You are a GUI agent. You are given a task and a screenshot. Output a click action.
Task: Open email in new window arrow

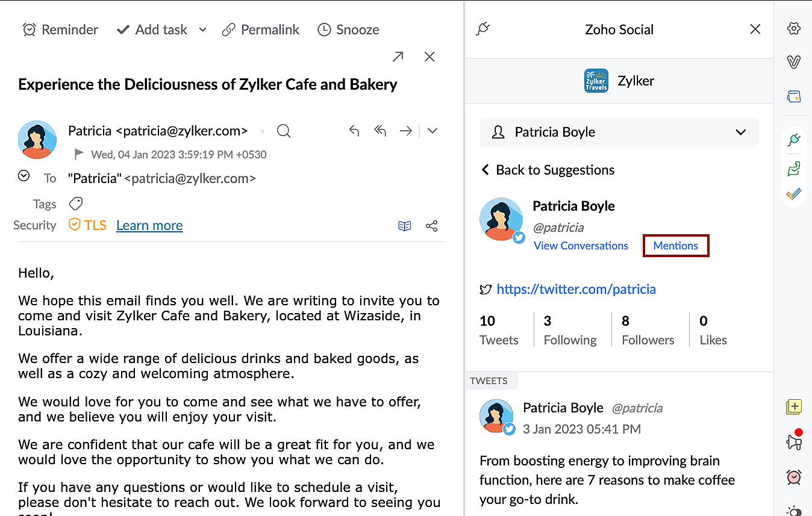[x=398, y=57]
